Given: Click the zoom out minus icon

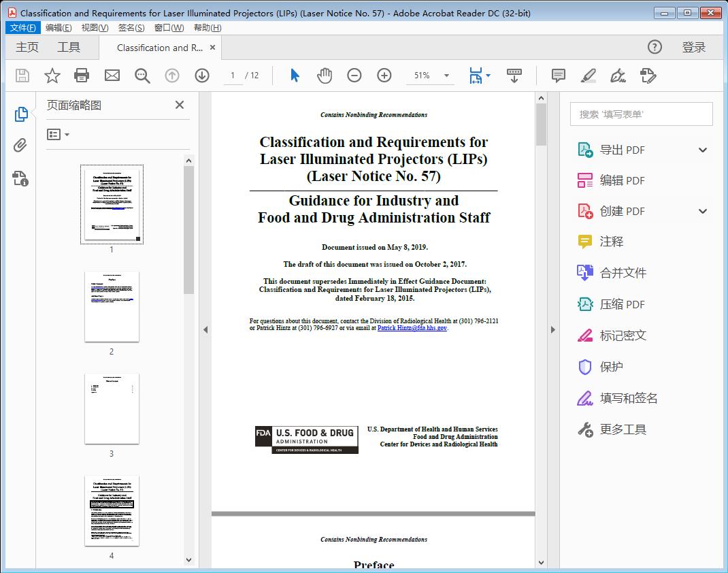Looking at the screenshot, I should 354,76.
